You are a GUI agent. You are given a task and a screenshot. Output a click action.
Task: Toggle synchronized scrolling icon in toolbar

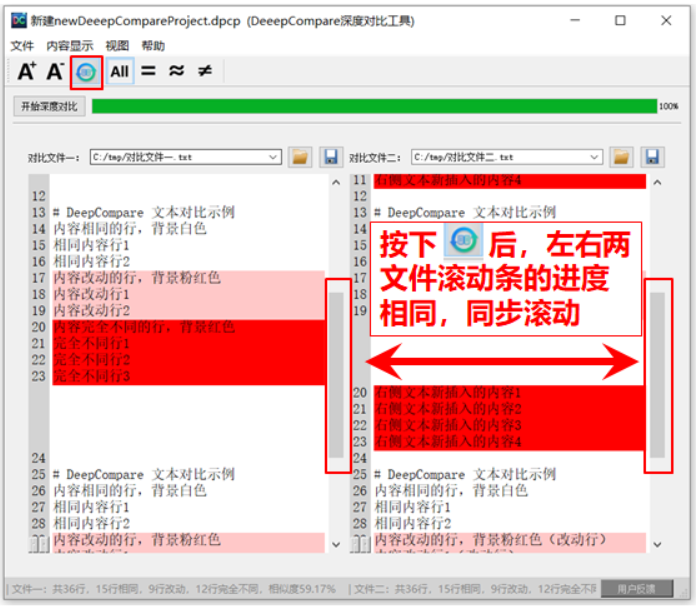click(x=87, y=71)
